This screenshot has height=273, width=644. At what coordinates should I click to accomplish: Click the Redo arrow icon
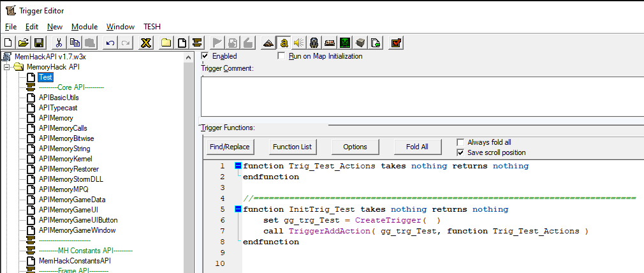(125, 43)
